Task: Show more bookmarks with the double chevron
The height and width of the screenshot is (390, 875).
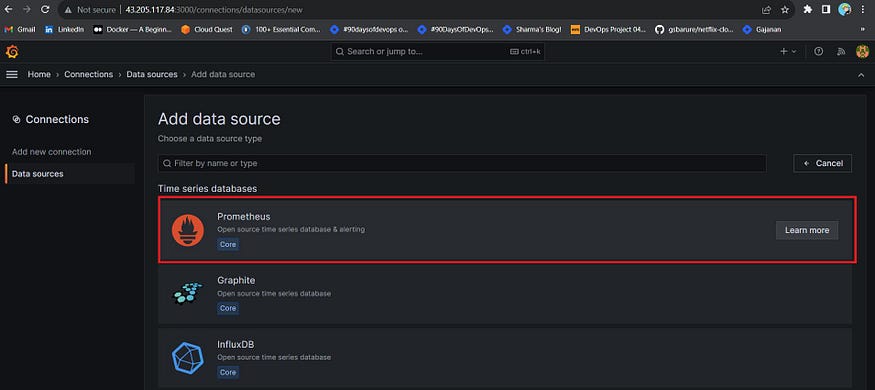Action: 863,30
